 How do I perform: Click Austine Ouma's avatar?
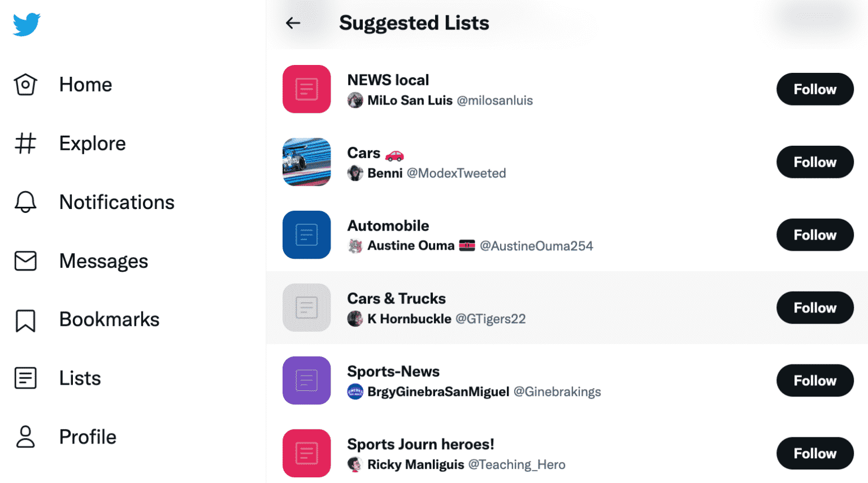point(355,245)
